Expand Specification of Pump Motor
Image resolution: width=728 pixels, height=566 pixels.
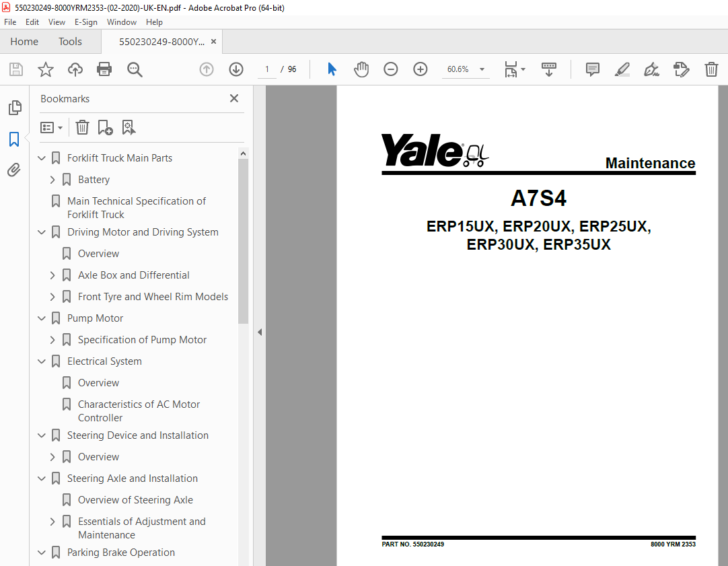pos(52,340)
